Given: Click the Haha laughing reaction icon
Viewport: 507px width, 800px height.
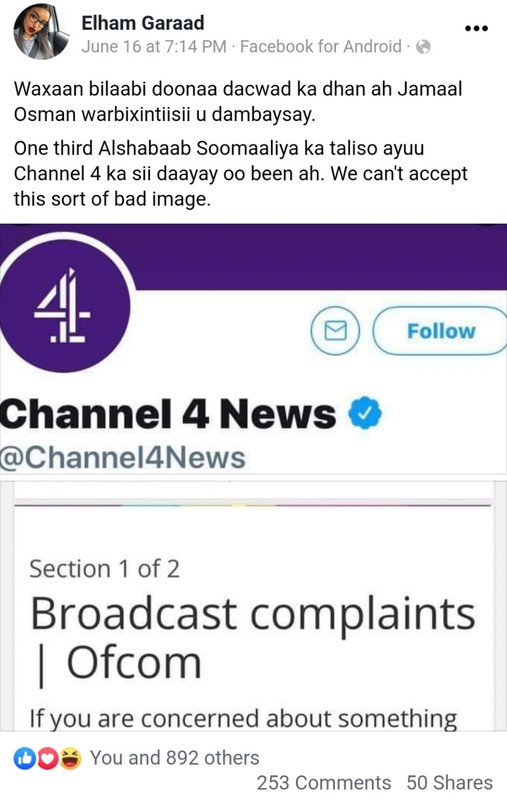Looking at the screenshot, I should tap(71, 759).
